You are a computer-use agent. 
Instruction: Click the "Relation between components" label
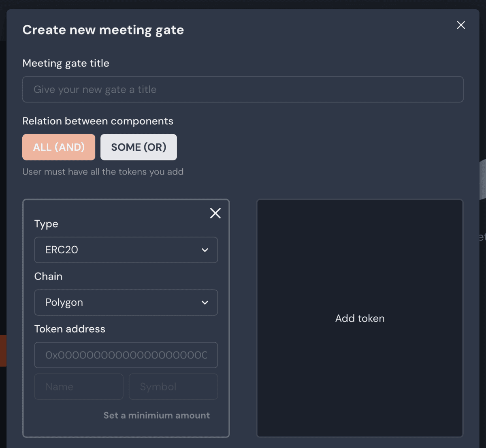click(98, 121)
